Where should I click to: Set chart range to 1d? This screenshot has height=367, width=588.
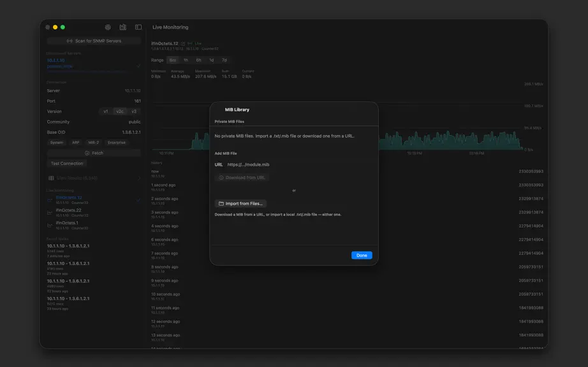click(x=212, y=60)
